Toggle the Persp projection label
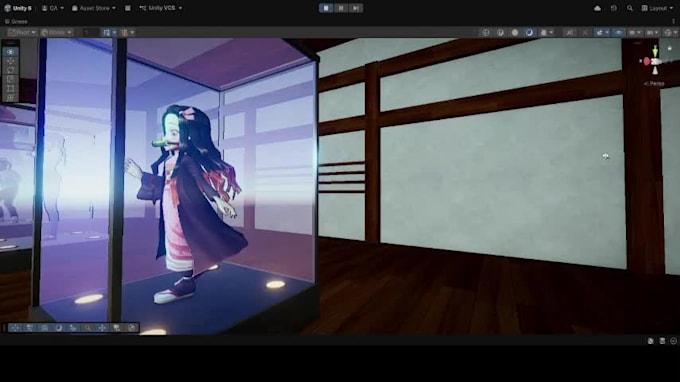The image size is (680, 382). 654,84
